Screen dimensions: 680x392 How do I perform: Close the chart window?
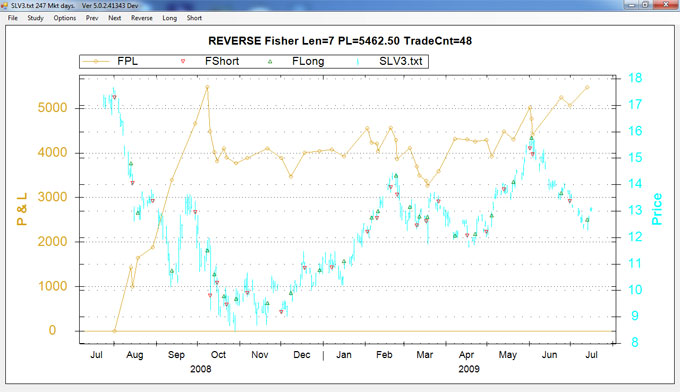pyautogui.click(x=666, y=5)
